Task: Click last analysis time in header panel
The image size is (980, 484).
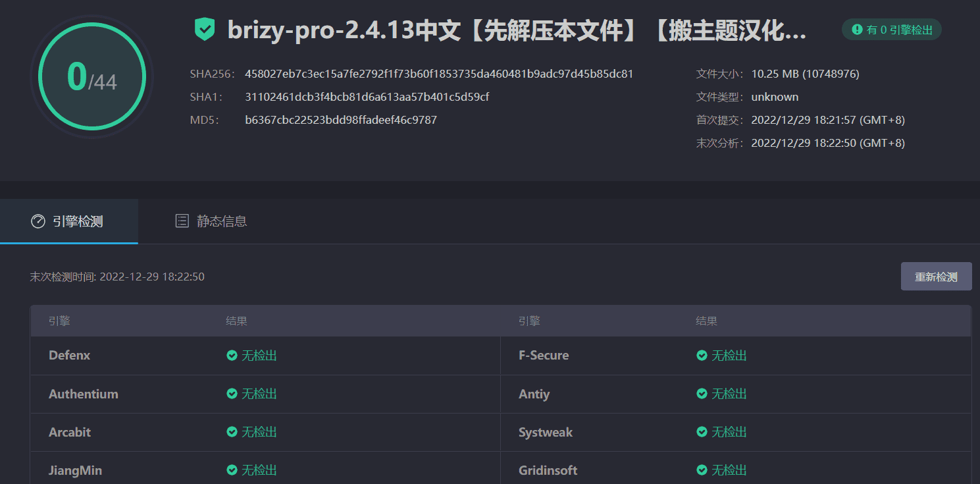Action: coord(828,143)
